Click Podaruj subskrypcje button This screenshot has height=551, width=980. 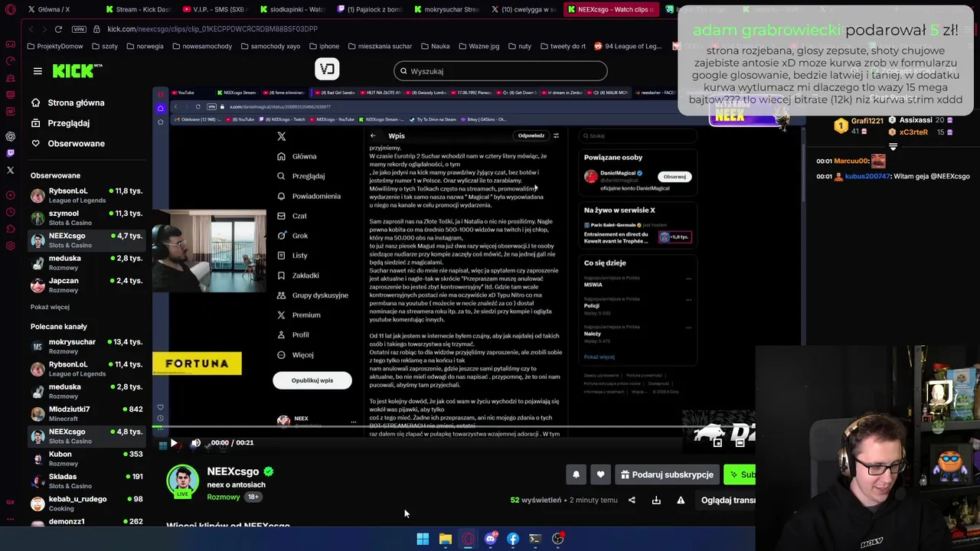pyautogui.click(x=667, y=474)
